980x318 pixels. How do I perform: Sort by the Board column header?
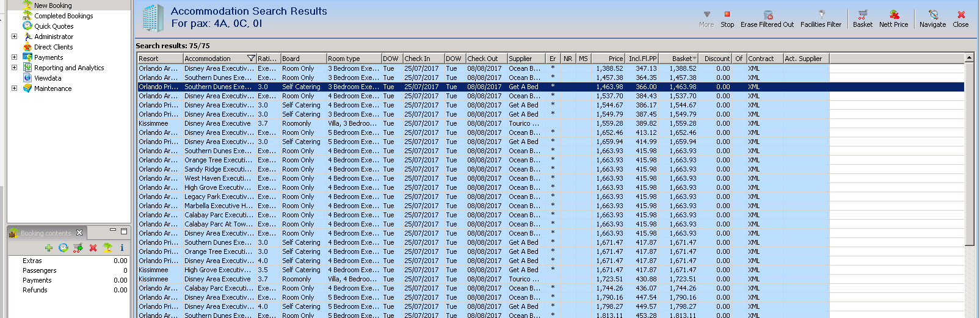[x=303, y=59]
